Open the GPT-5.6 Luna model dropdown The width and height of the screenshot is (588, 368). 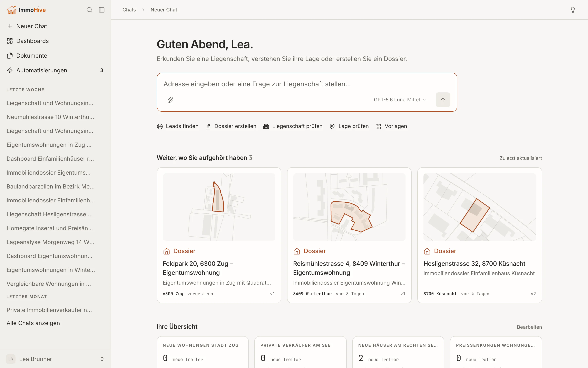click(400, 100)
